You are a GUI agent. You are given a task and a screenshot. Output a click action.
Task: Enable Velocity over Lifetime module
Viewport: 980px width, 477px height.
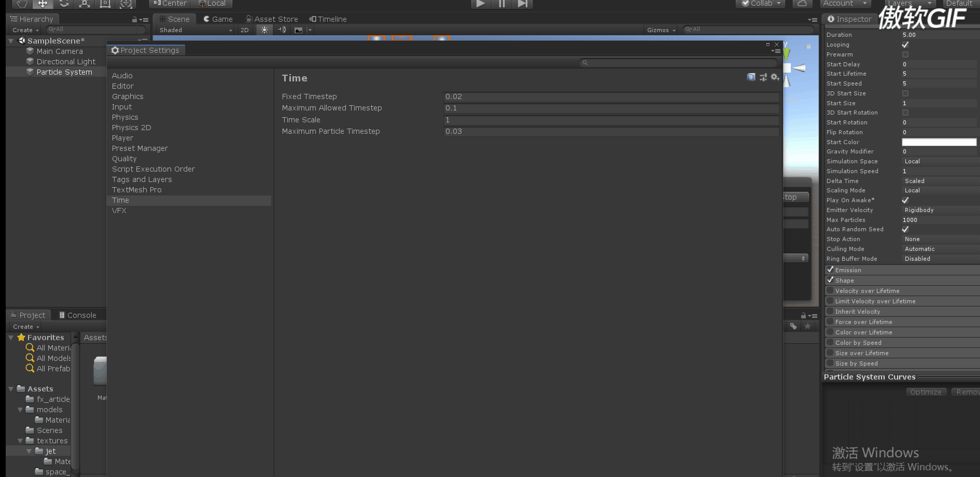[x=830, y=290]
